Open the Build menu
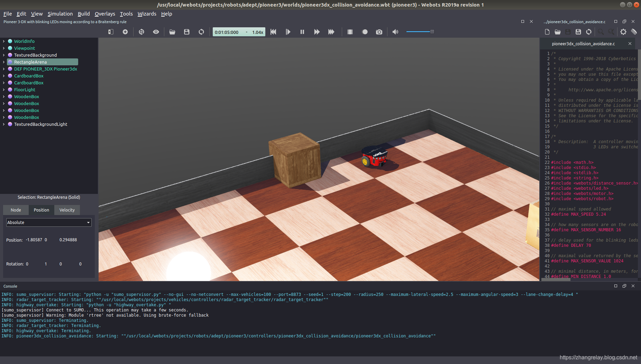 84,14
